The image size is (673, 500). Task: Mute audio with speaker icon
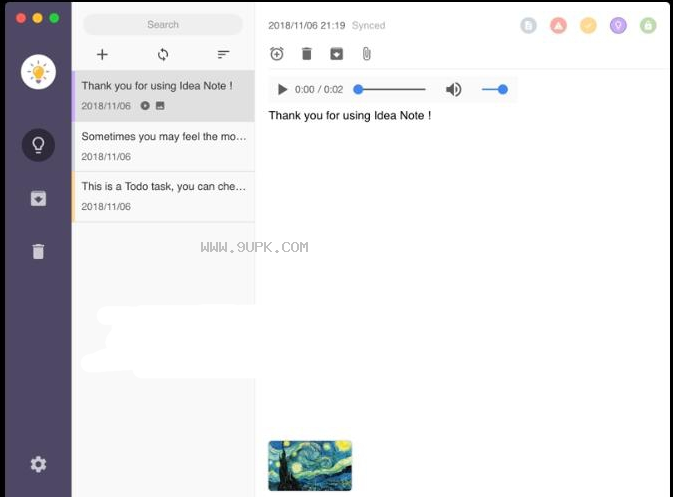(x=453, y=89)
